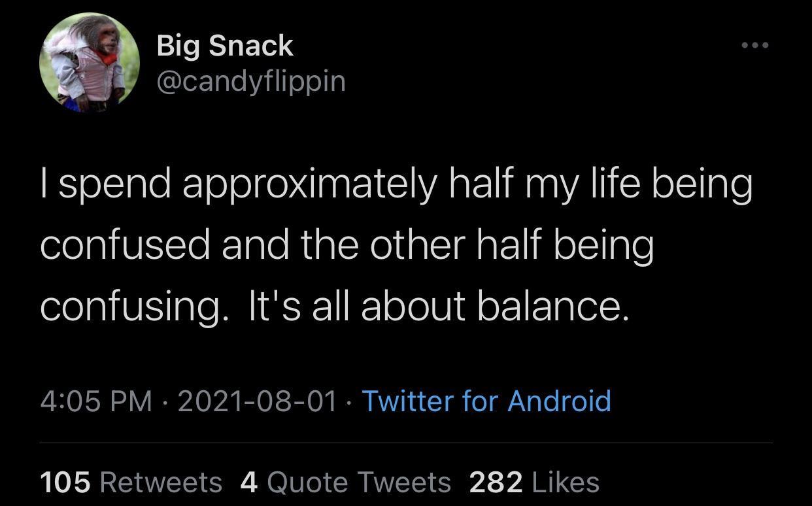The image size is (812, 506).
Task: Click the Big Snack profile avatar
Action: 90,63
